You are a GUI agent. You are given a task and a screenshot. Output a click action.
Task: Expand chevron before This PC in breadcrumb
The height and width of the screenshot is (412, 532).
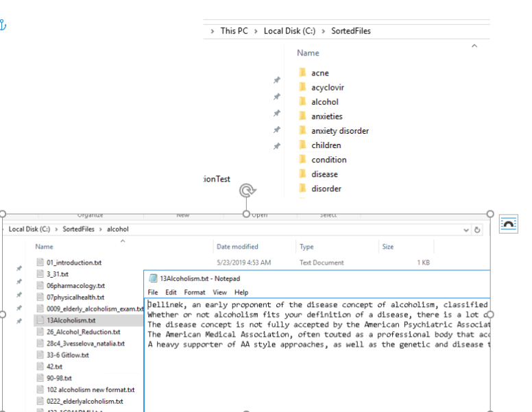pos(213,32)
